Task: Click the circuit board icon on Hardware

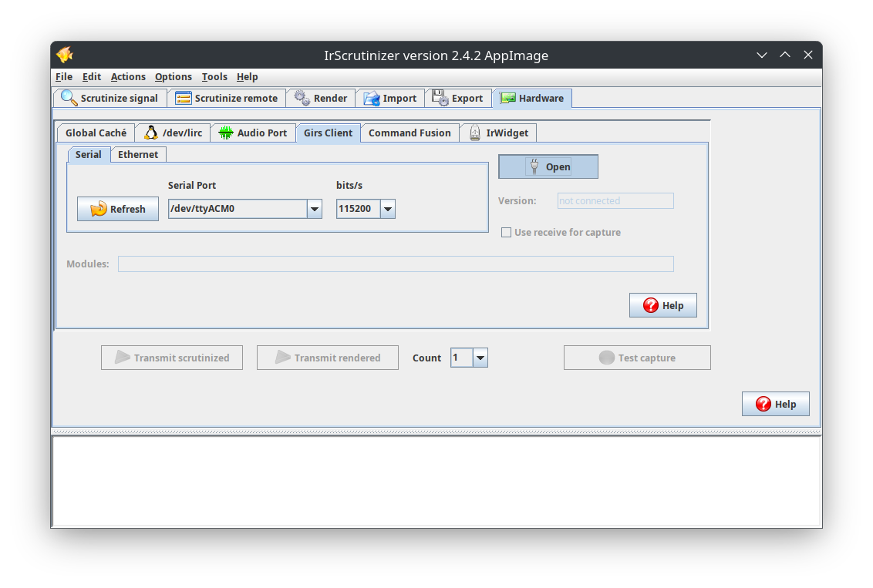Action: (x=507, y=98)
